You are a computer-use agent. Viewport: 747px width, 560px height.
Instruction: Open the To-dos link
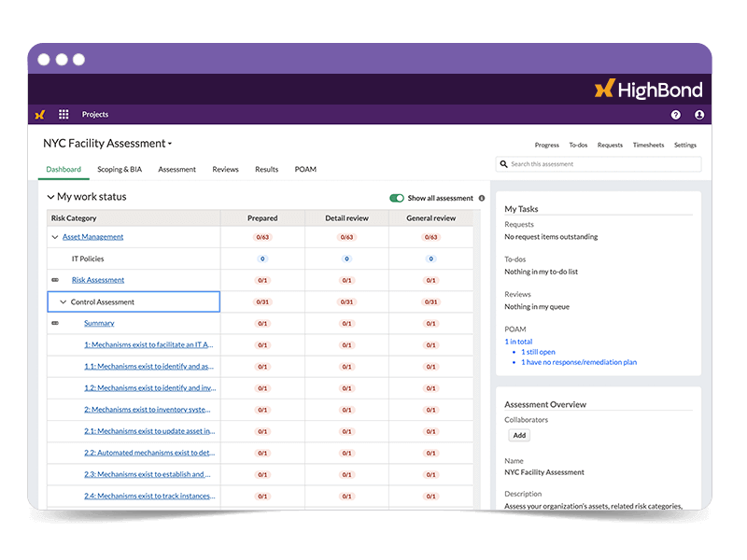[x=578, y=145]
